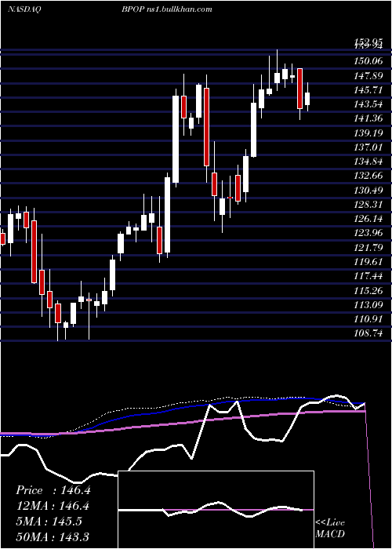
Task: Select the 113.09 price axis label
Action: (x=368, y=305)
